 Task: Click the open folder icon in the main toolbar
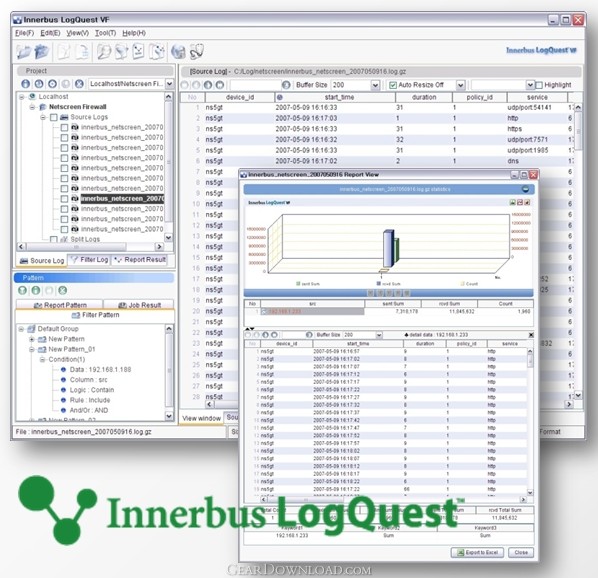(24, 51)
